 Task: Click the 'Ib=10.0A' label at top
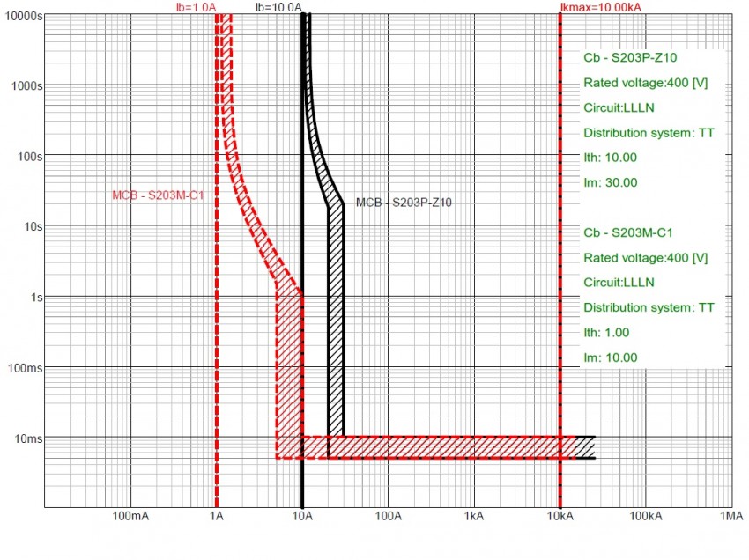click(x=279, y=7)
